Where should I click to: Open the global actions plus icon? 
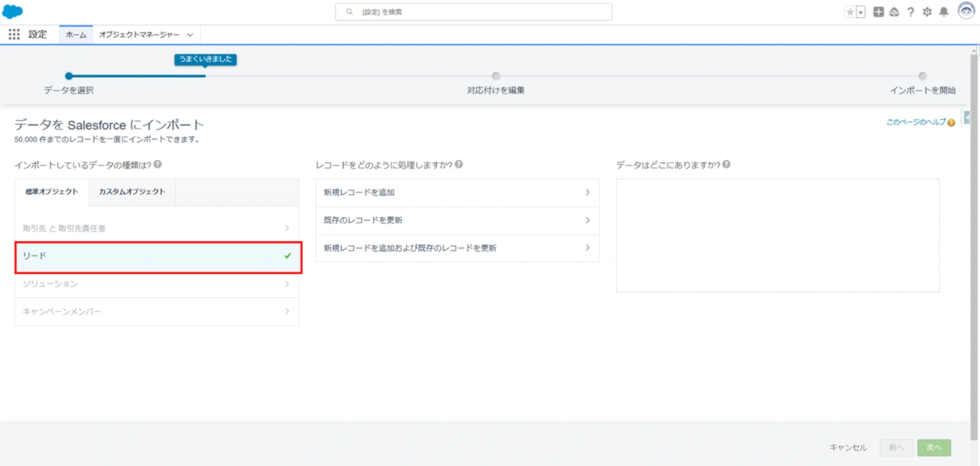(878, 12)
